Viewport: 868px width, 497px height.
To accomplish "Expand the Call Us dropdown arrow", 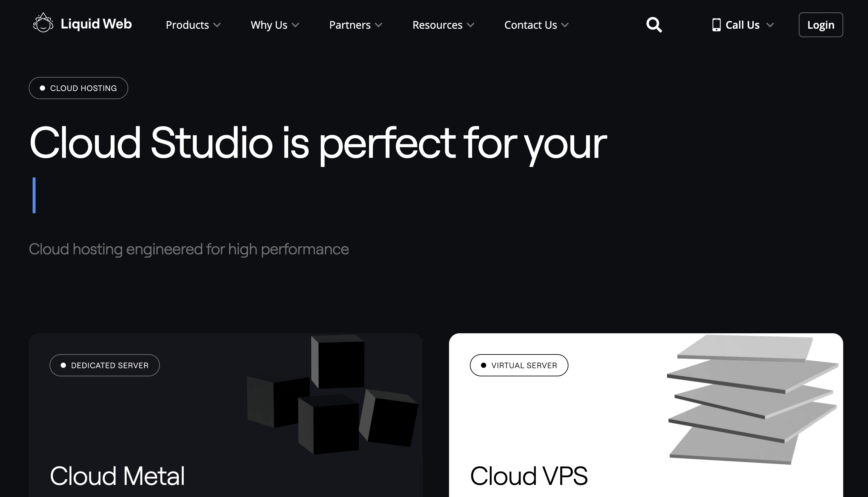I will (x=771, y=25).
